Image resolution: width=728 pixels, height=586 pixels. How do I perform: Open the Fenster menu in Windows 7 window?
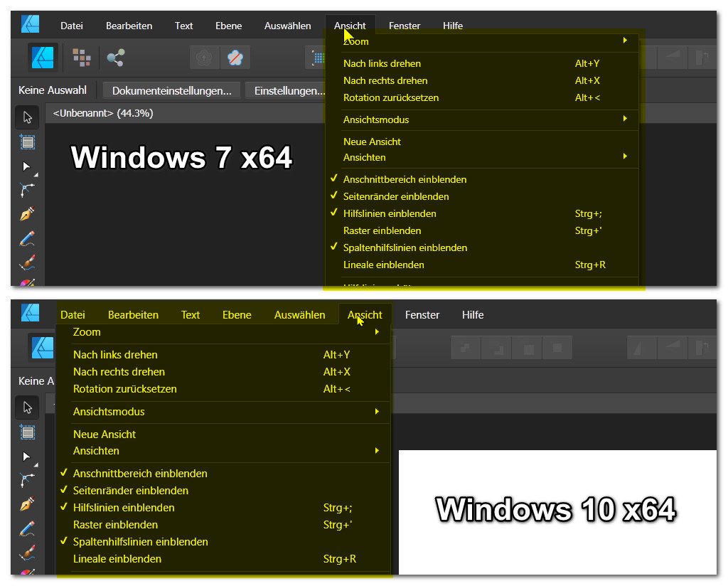coord(405,26)
